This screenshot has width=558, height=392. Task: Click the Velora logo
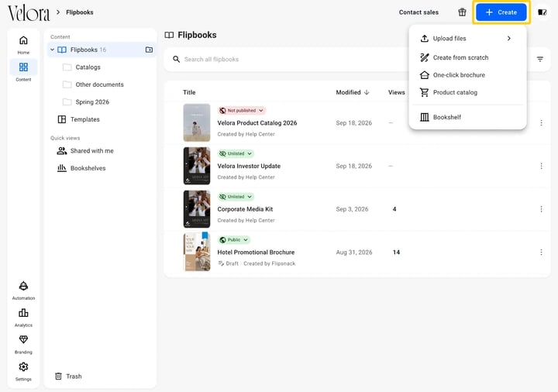[29, 13]
